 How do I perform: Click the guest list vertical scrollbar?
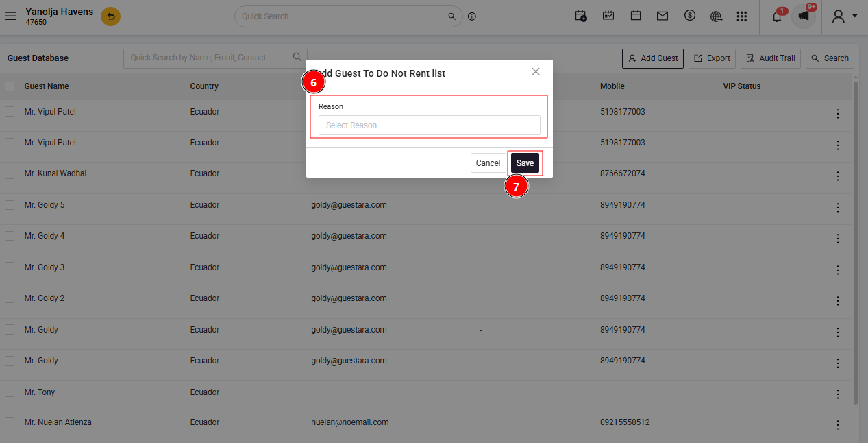856,241
